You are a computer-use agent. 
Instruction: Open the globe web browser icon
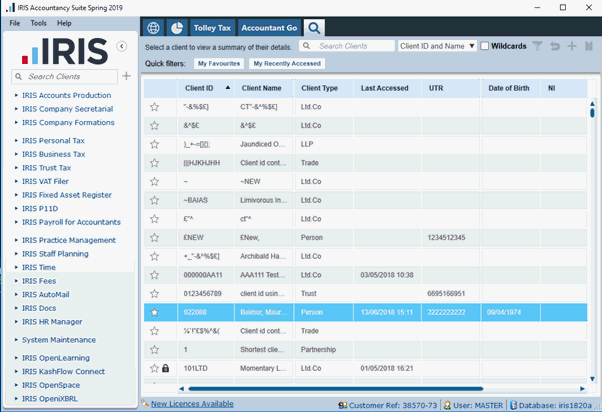[153, 28]
